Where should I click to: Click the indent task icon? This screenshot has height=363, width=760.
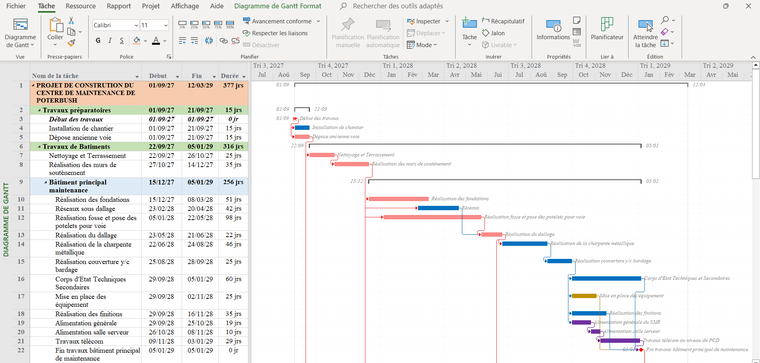point(194,41)
